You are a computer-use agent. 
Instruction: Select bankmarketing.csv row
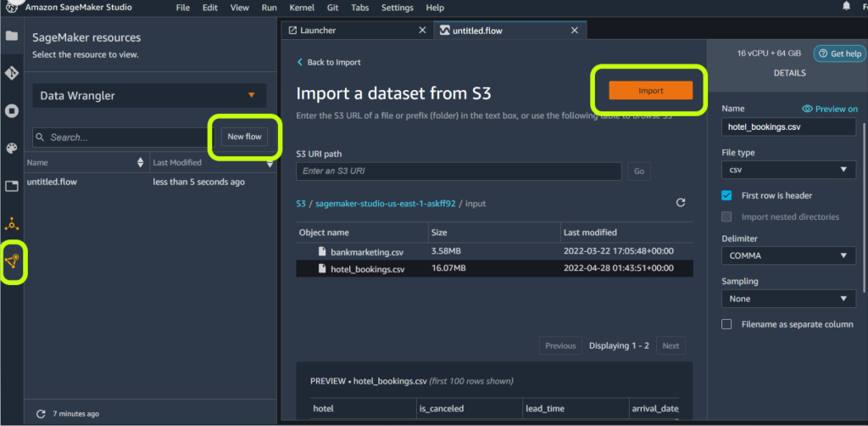[x=494, y=251]
